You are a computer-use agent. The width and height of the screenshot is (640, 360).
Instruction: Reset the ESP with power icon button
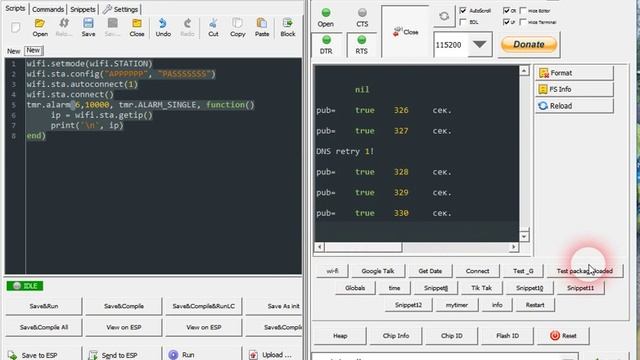pyautogui.click(x=563, y=336)
